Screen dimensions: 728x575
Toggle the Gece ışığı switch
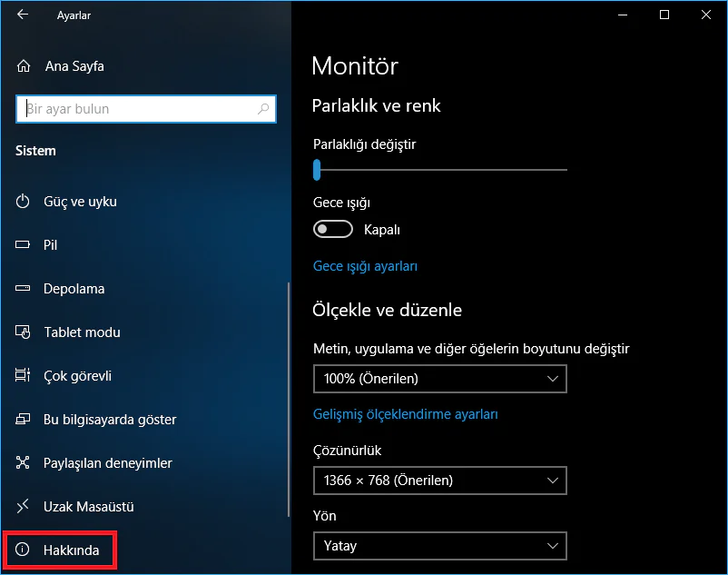point(332,230)
